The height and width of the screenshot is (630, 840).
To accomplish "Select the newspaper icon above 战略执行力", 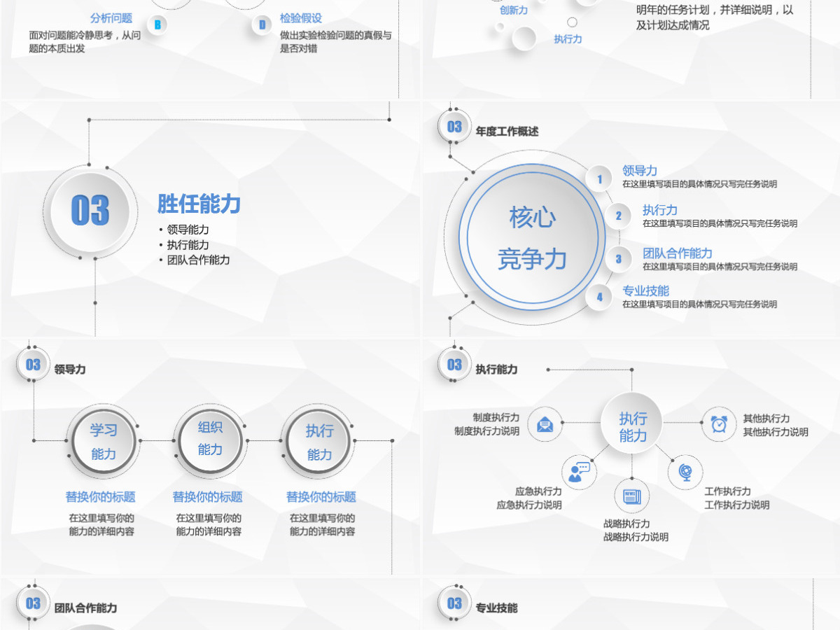I will click(x=631, y=496).
